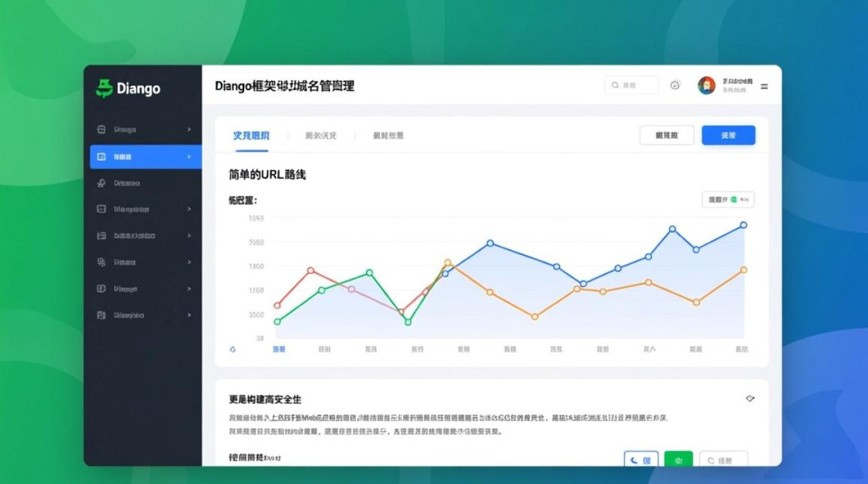The height and width of the screenshot is (484, 868).
Task: Click inside the search input field
Action: point(639,85)
